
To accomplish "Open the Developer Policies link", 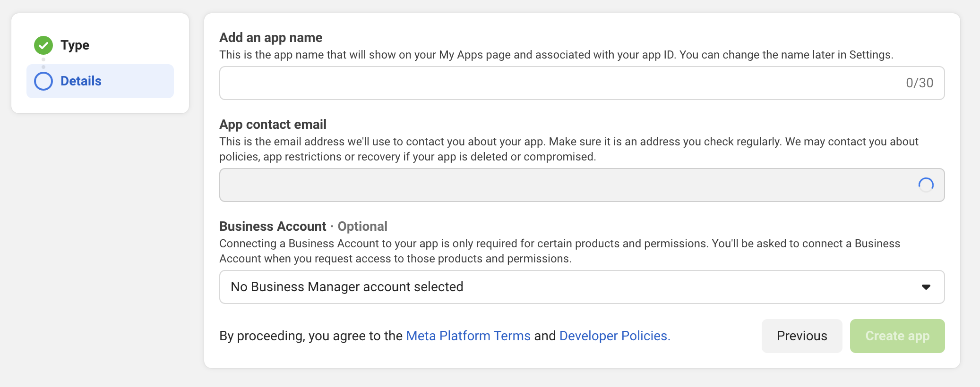I will (x=614, y=336).
